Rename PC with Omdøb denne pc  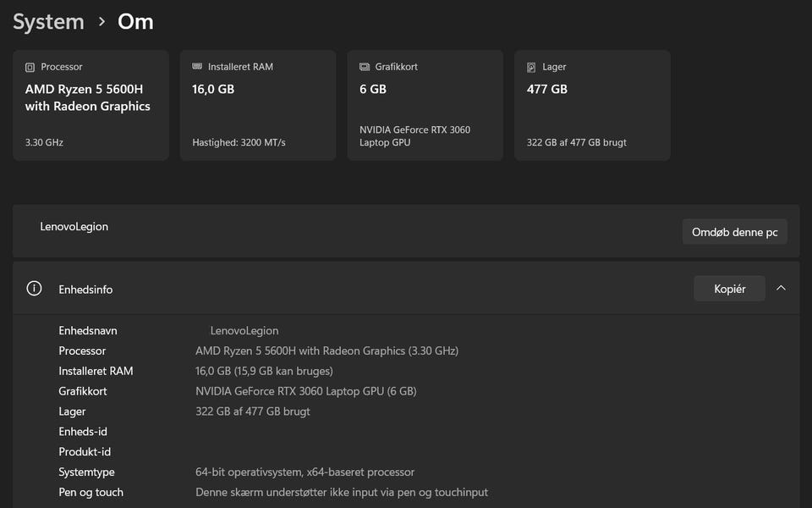(734, 232)
